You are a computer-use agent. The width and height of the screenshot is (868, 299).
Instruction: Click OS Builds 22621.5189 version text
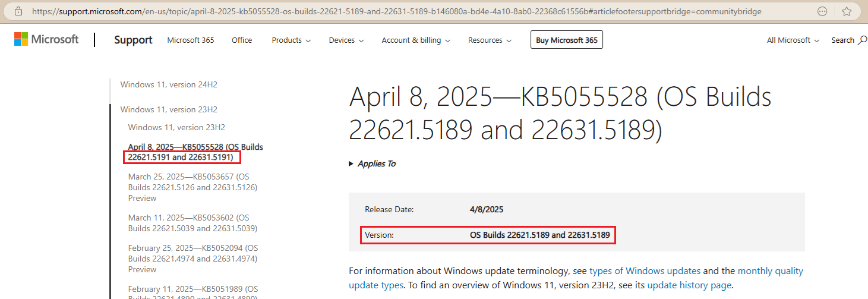[x=540, y=235]
